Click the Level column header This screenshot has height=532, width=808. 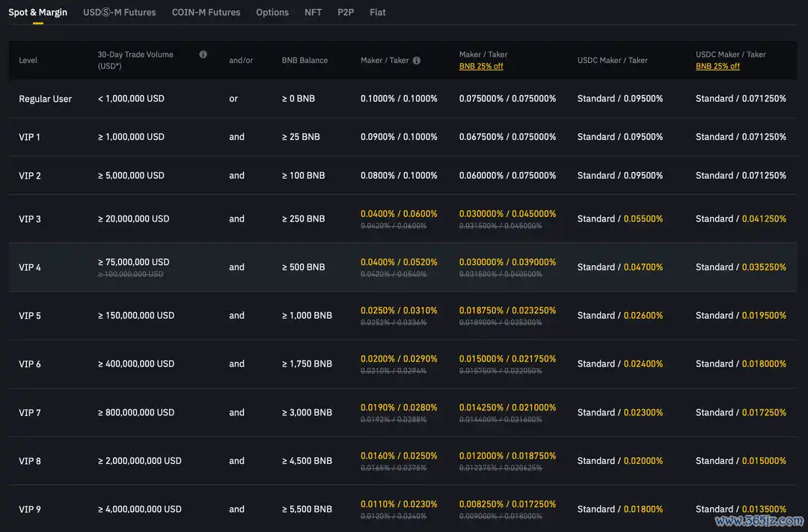click(28, 61)
